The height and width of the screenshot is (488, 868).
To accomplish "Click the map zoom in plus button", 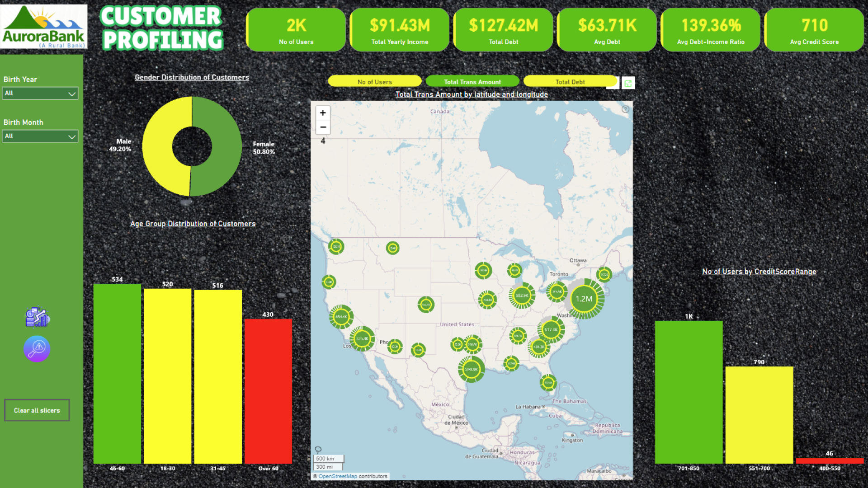I will click(x=323, y=113).
